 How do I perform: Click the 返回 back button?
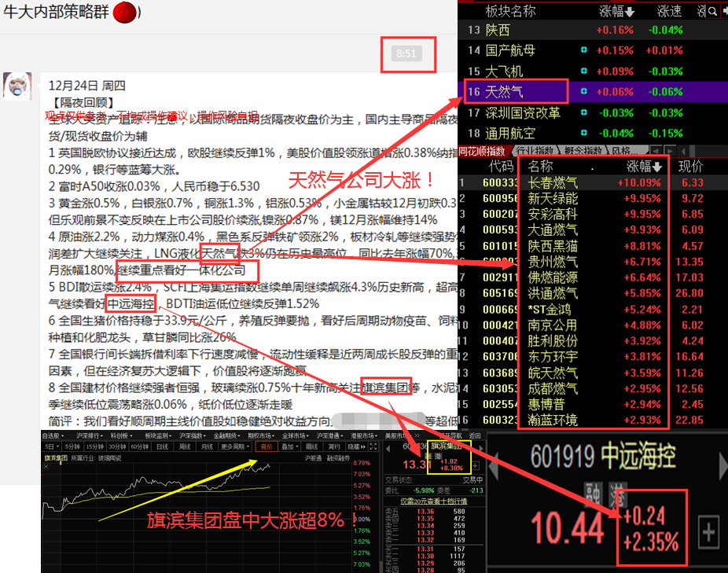(475, 435)
